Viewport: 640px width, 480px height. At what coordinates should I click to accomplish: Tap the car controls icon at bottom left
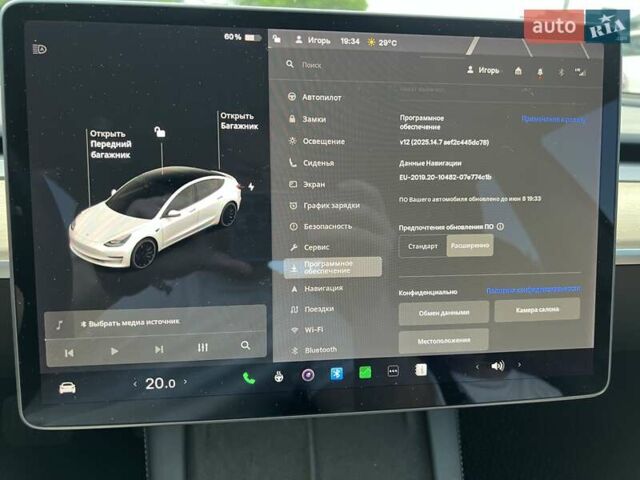[x=67, y=387]
